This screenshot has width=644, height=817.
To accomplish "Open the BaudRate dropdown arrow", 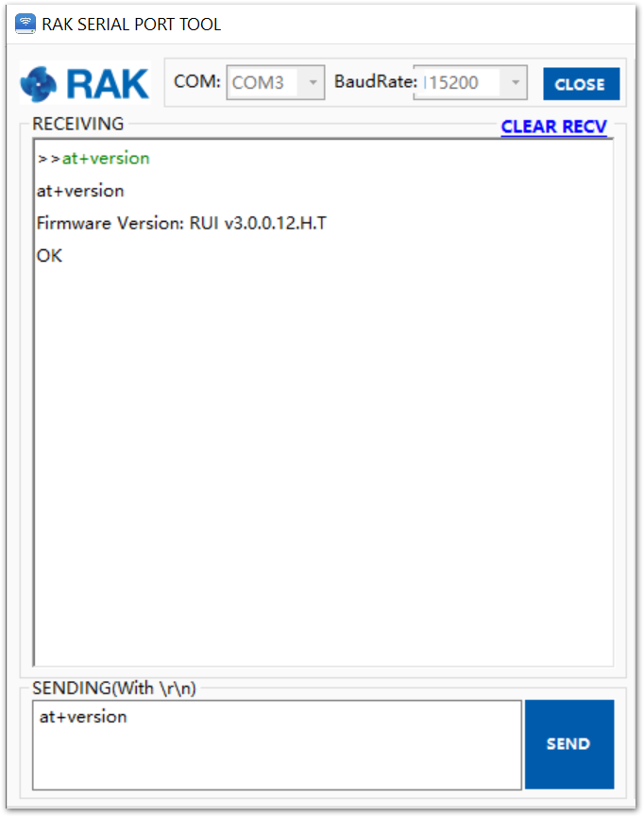I will (515, 82).
